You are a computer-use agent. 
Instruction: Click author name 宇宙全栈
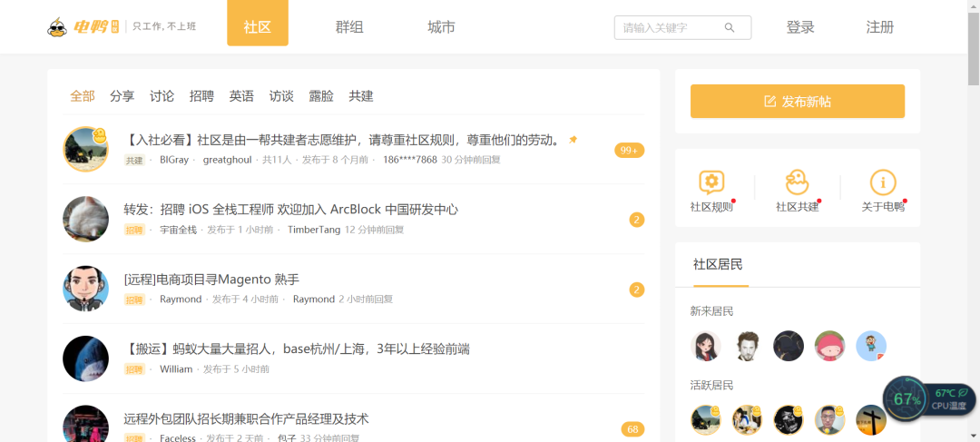tap(178, 230)
